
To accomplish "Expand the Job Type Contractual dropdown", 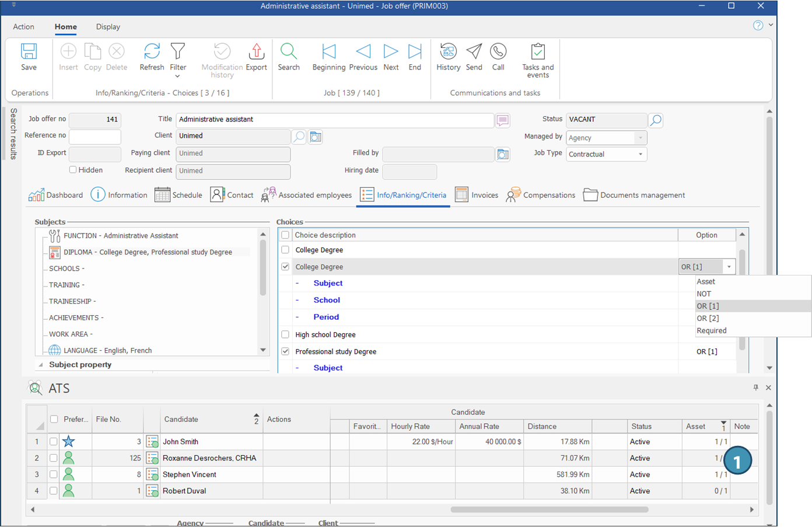I will pyautogui.click(x=640, y=155).
